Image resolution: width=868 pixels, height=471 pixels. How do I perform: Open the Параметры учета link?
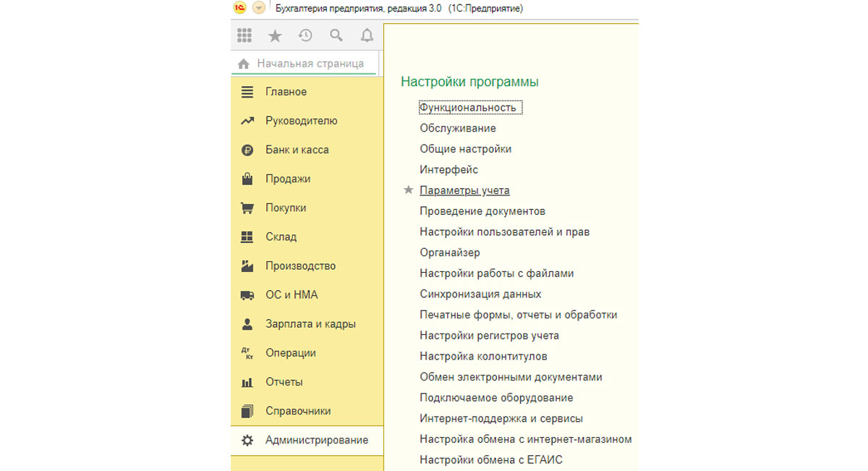(x=464, y=190)
